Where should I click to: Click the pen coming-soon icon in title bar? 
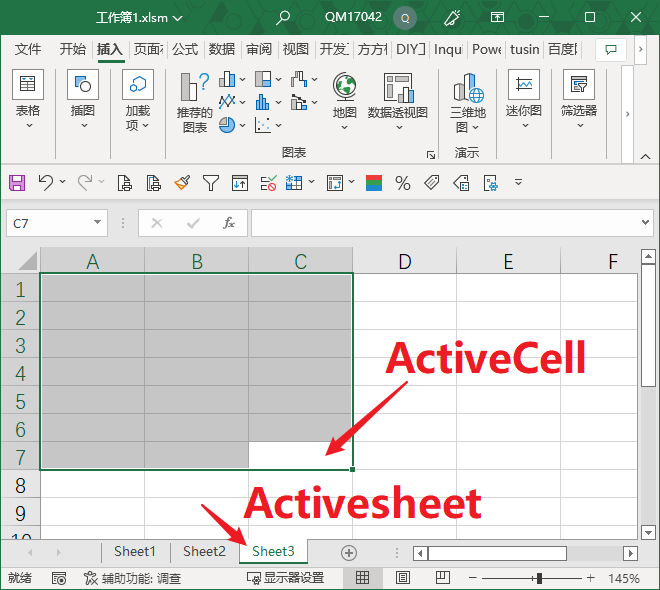point(452,17)
